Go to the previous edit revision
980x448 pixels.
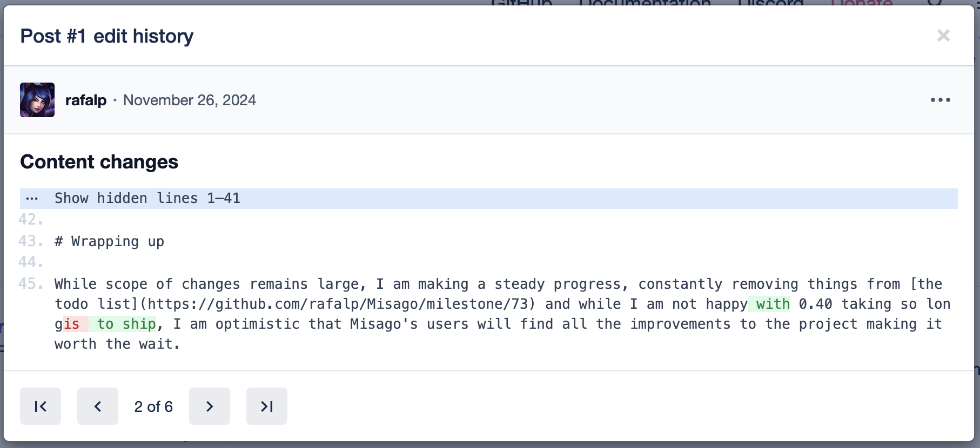98,406
